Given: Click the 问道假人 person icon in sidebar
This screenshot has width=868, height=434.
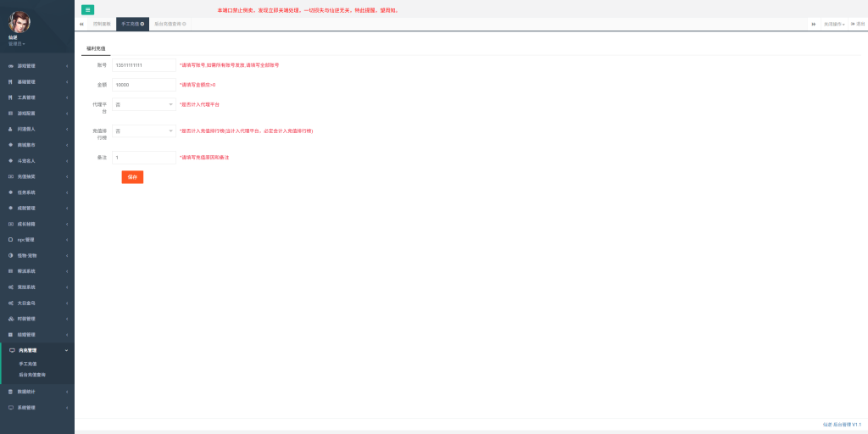Looking at the screenshot, I should [10, 129].
